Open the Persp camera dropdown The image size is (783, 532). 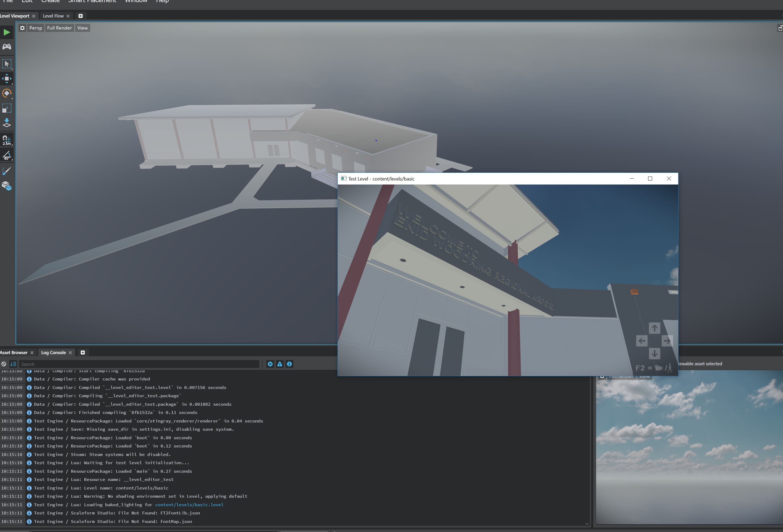35,28
